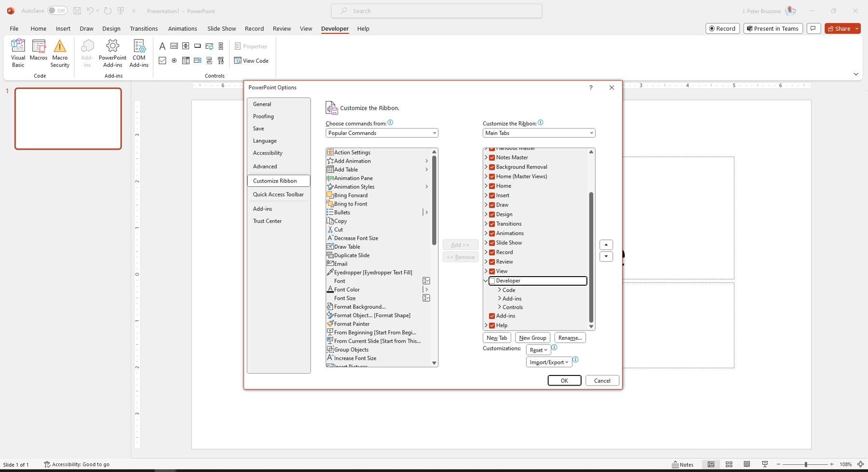Viewport: 868px width, 472px height.
Task: Select Advanced options category
Action: 278,167
